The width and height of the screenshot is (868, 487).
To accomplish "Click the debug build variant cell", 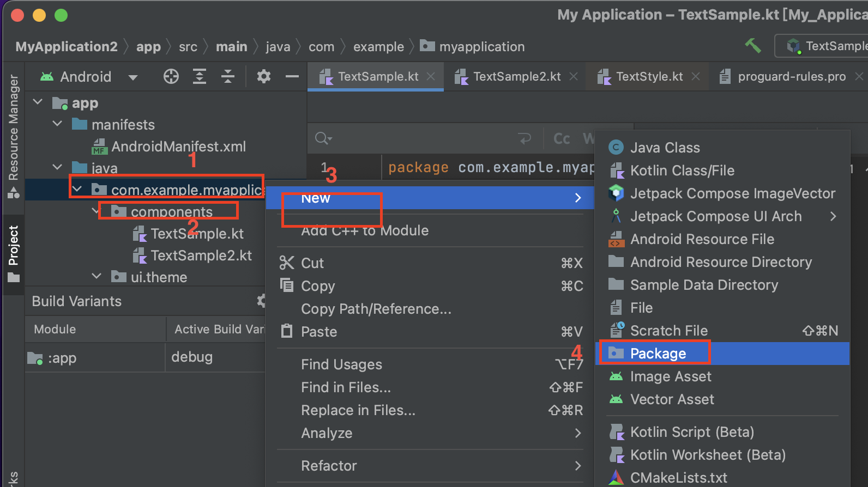I will (215, 357).
